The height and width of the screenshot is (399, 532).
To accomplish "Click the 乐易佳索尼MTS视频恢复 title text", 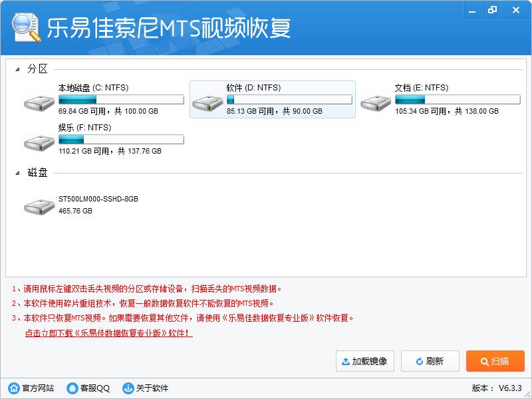I will click(169, 28).
